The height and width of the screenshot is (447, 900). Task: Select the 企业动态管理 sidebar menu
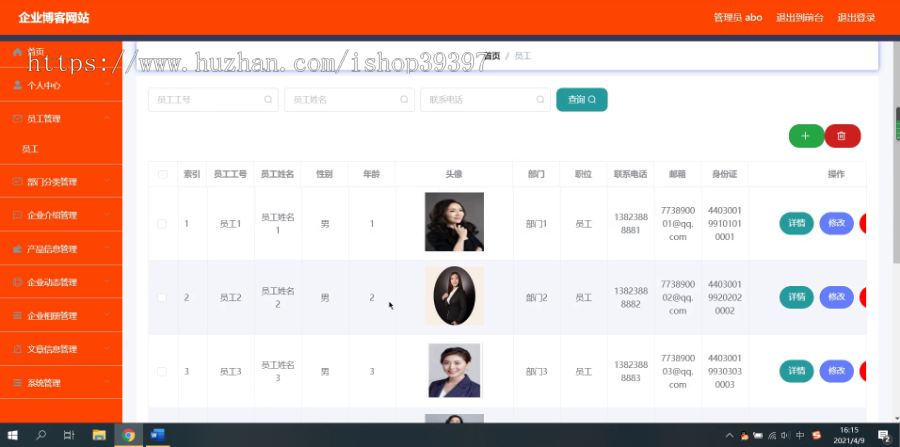click(x=61, y=282)
